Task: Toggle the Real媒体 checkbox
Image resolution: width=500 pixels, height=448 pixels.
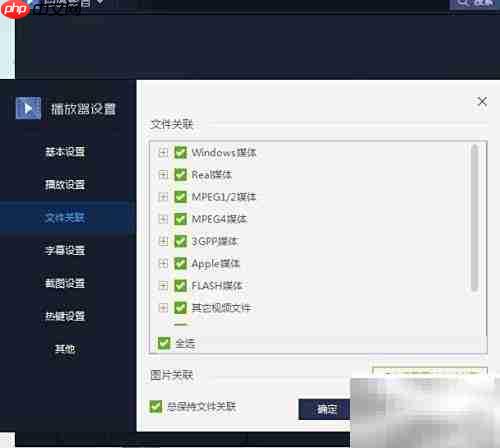Action: click(x=181, y=174)
